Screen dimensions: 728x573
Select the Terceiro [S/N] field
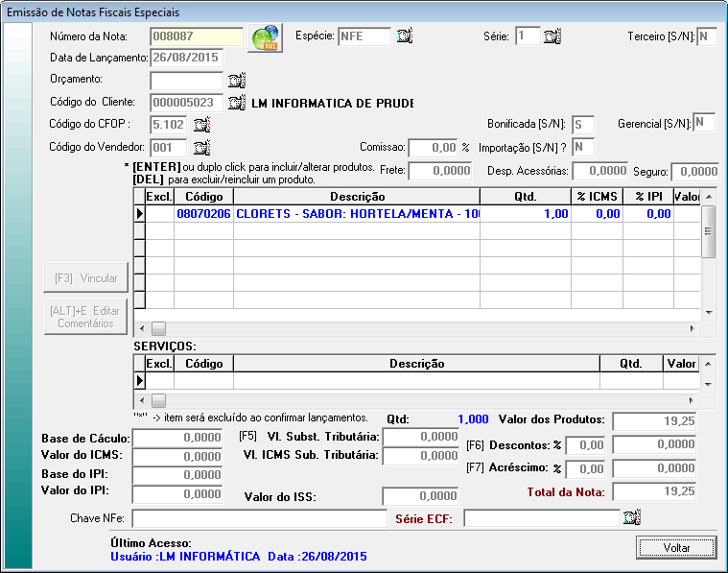point(706,36)
